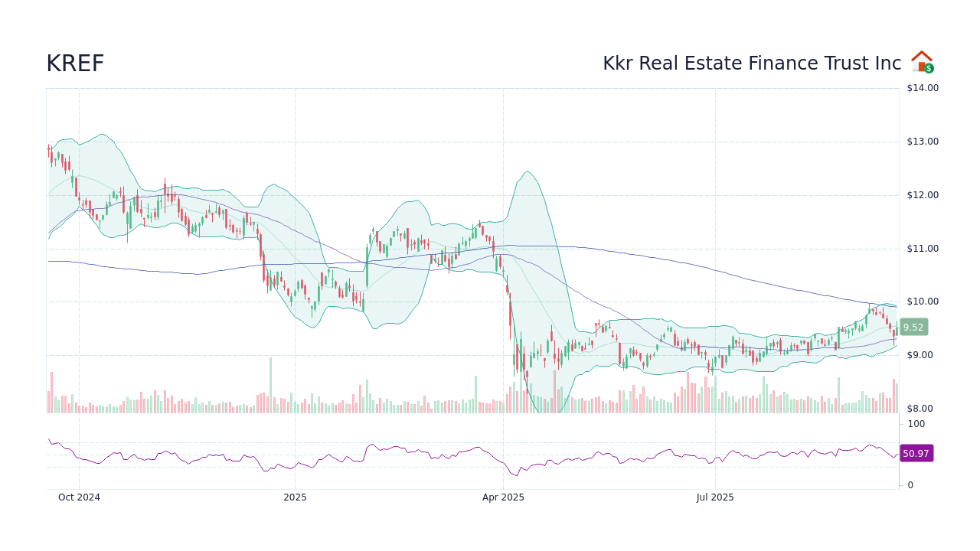Click the real estate house icon beside company name
The height and width of the screenshot is (551, 980).
click(922, 60)
